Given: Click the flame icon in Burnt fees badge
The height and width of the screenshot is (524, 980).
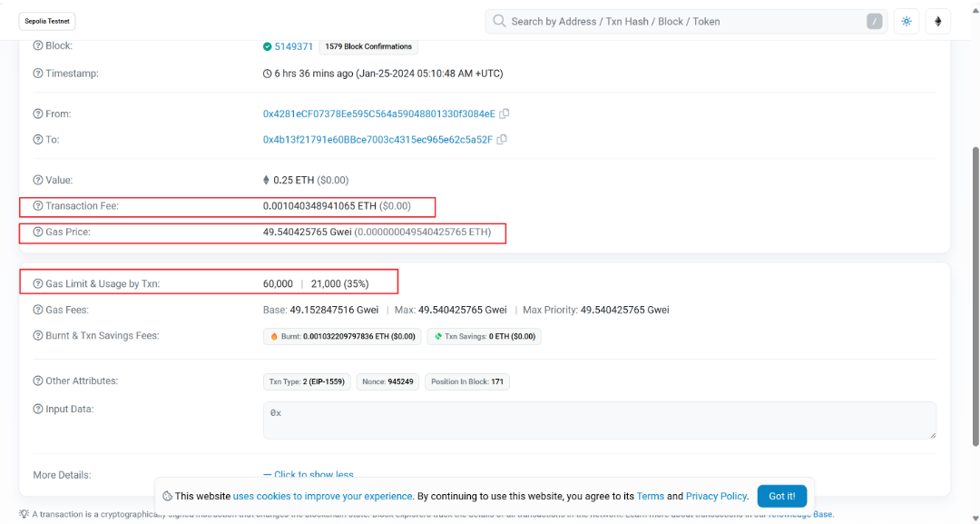Looking at the screenshot, I should (274, 336).
